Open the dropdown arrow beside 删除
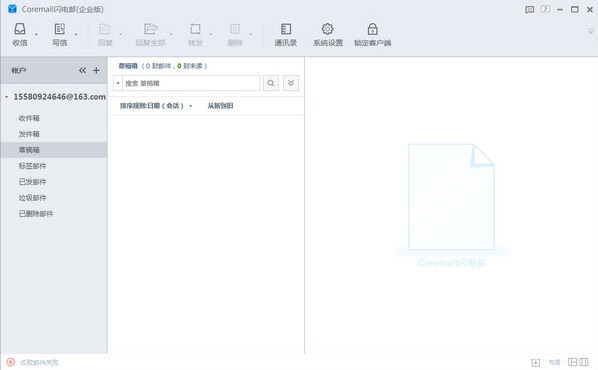 pyautogui.click(x=251, y=35)
